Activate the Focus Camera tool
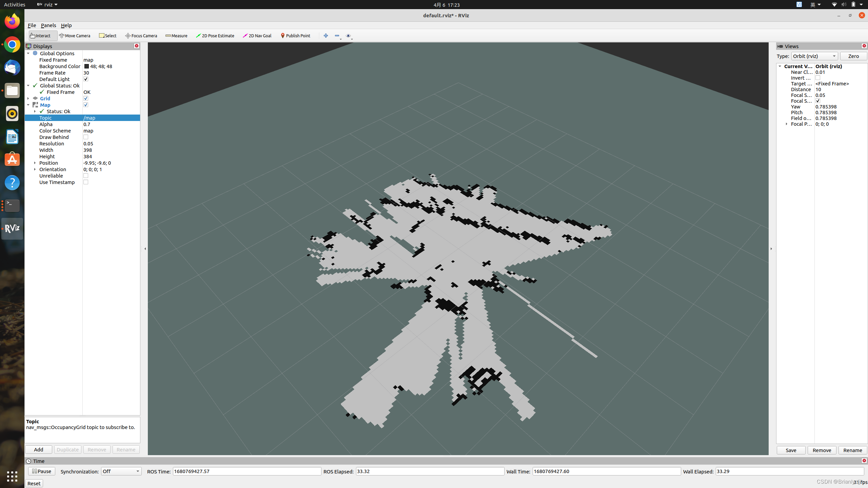 pyautogui.click(x=141, y=36)
